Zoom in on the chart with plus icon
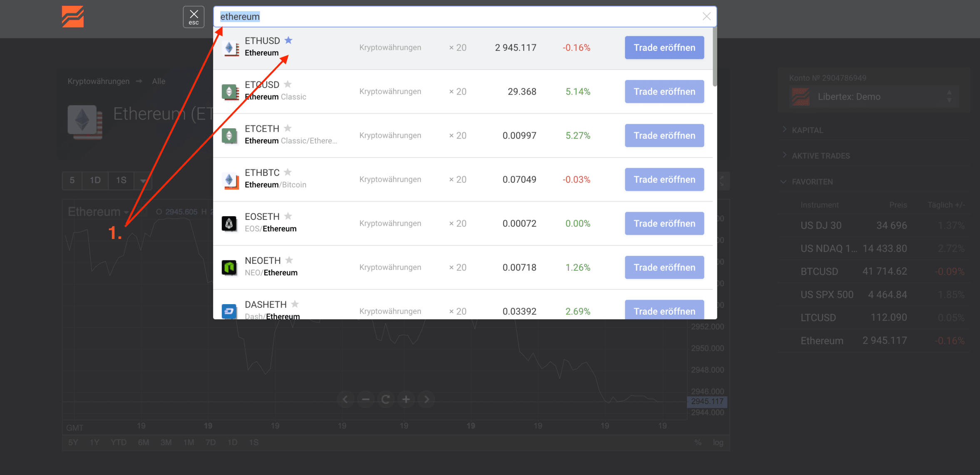980x475 pixels. (x=405, y=399)
